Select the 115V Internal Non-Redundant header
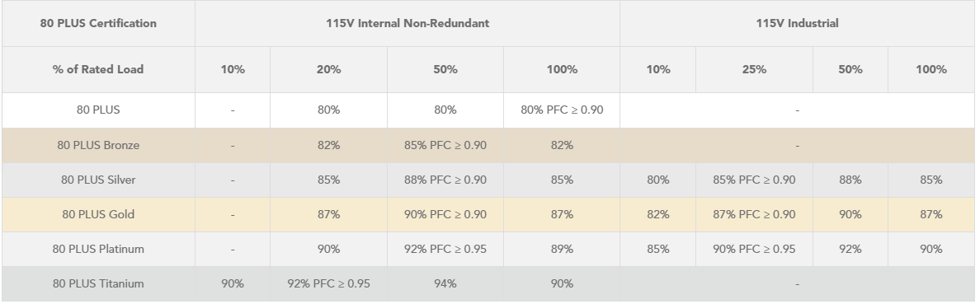 click(408, 24)
